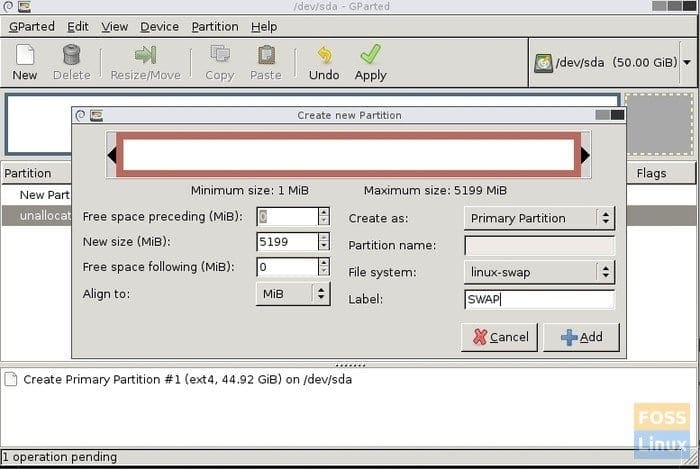Select the New Partition row in list
700x469 pixels.
37,195
